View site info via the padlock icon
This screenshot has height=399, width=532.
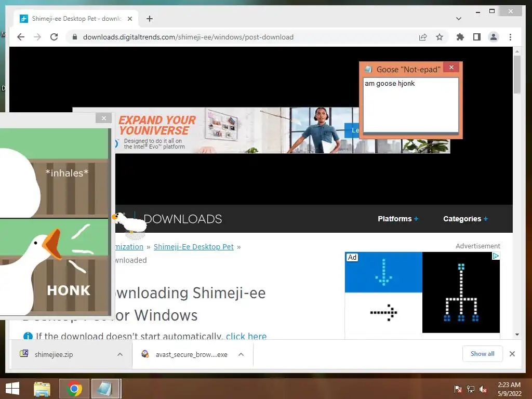click(x=75, y=37)
